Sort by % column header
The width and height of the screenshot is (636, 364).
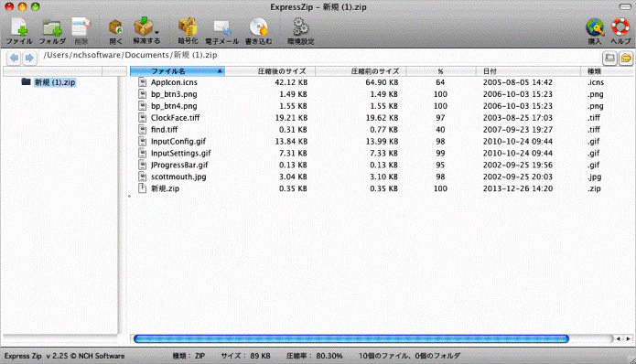pyautogui.click(x=441, y=71)
